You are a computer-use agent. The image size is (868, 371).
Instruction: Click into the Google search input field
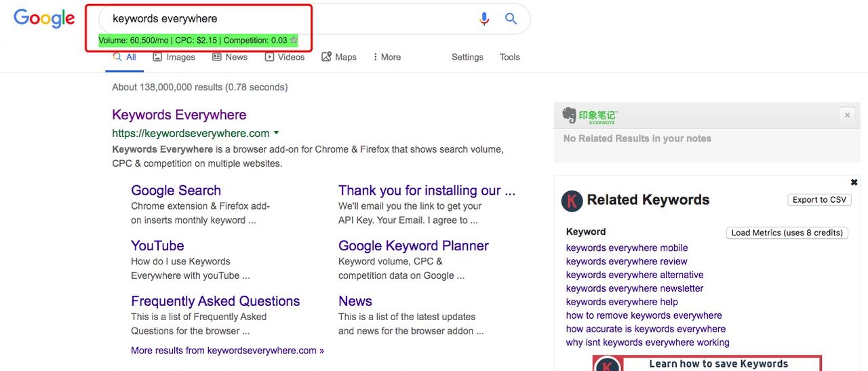point(285,19)
